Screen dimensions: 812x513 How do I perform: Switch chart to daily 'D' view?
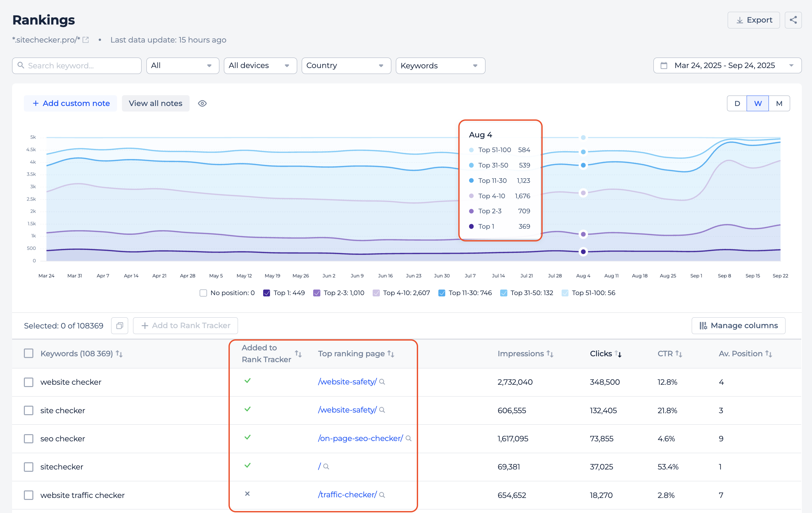pos(737,103)
